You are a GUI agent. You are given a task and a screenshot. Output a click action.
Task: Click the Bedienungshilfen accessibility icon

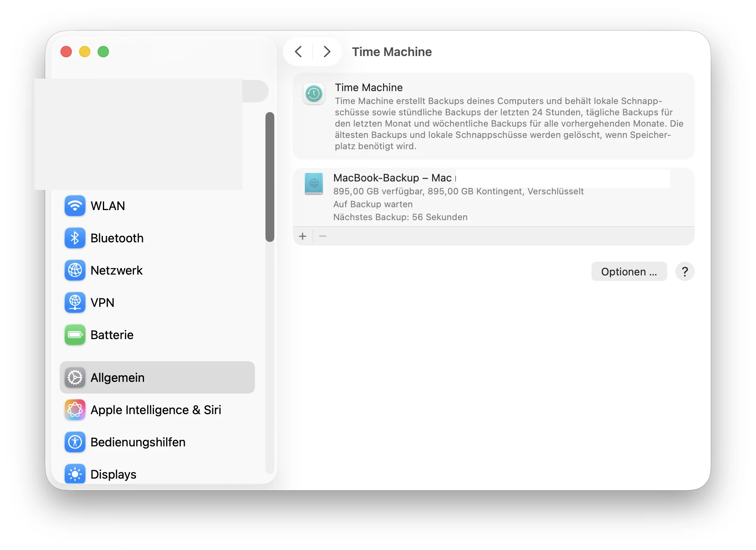(75, 442)
